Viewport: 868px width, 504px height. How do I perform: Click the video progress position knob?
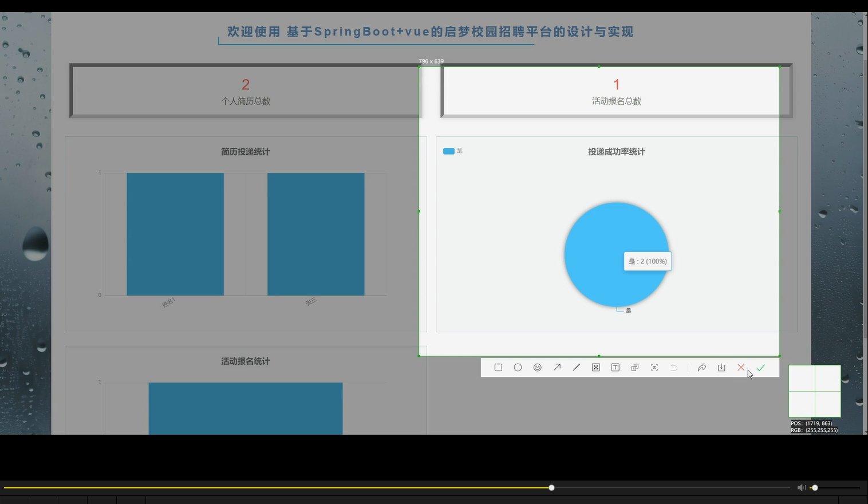tap(551, 487)
